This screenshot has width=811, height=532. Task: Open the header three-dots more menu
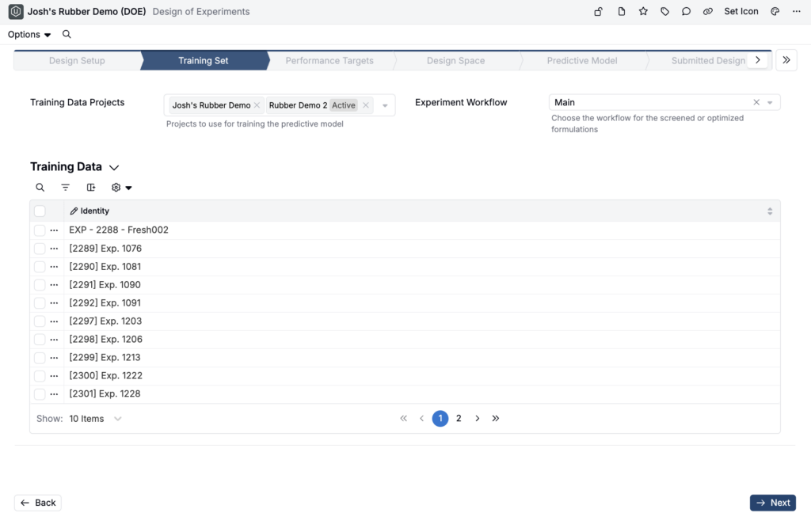coord(797,11)
